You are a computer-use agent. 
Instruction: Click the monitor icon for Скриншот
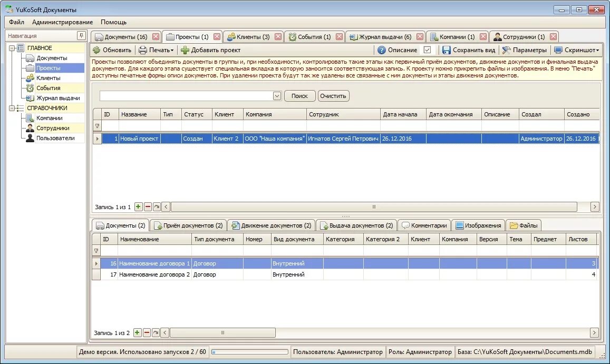point(558,50)
